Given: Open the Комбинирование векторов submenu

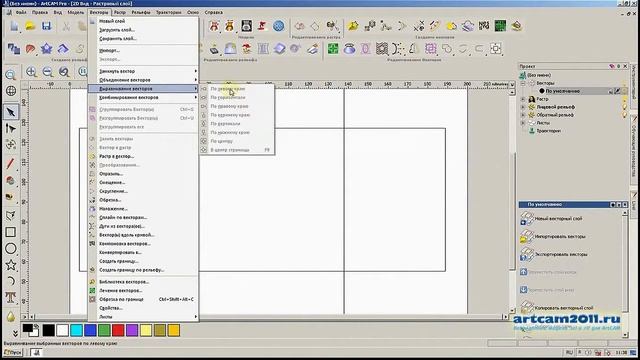Looking at the screenshot, I should (x=143, y=98).
